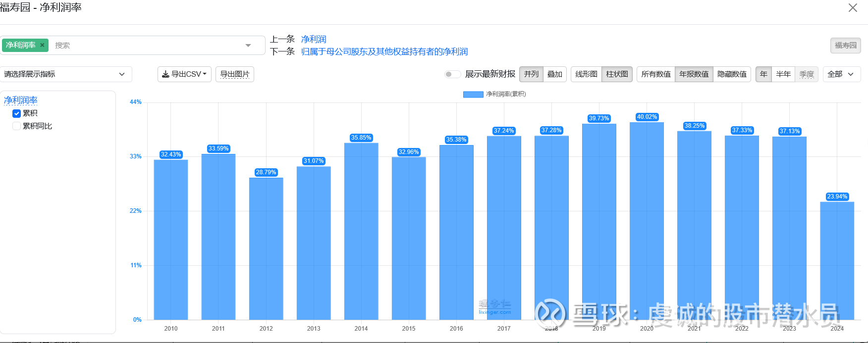Click the 2011 bar labeled 33.59%
This screenshot has width=868, height=343.
tap(218, 237)
